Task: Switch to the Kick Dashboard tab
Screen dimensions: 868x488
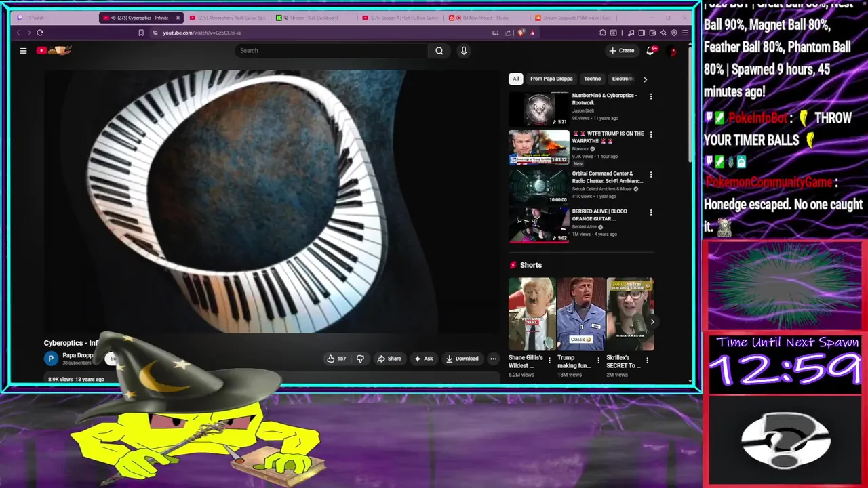Action: pyautogui.click(x=314, y=18)
